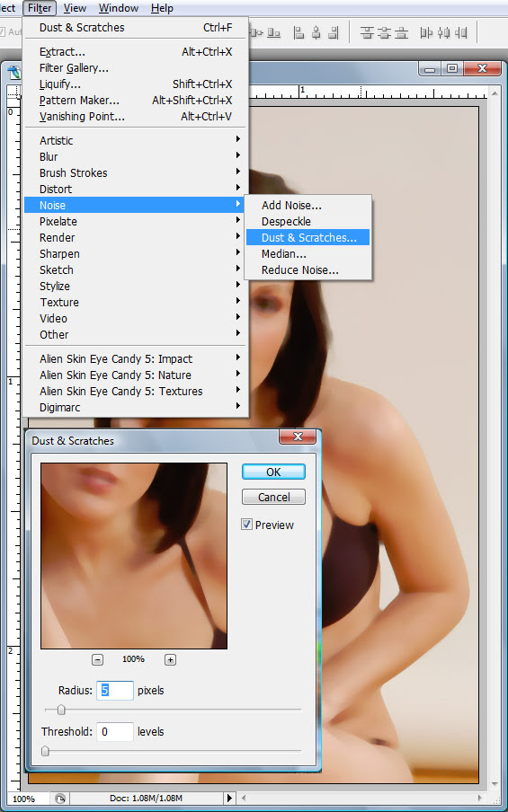Toggle the Preview checkbox
The image size is (508, 812).
click(246, 525)
